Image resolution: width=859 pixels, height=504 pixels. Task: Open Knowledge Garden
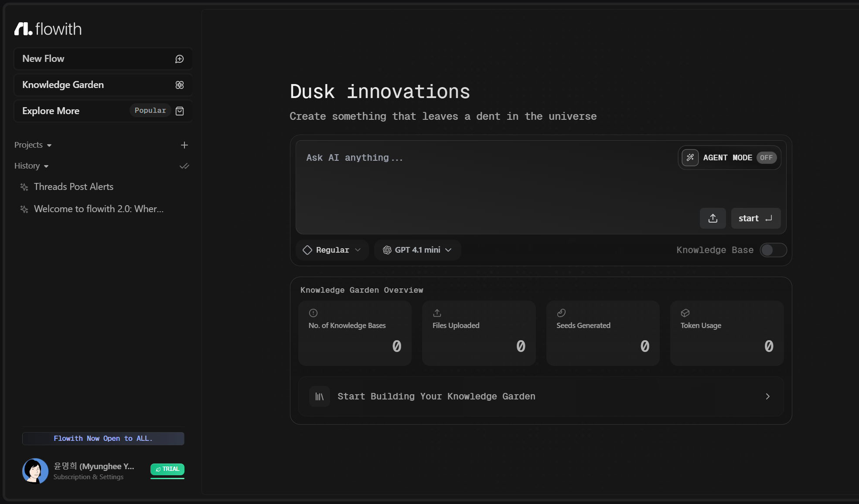point(103,85)
